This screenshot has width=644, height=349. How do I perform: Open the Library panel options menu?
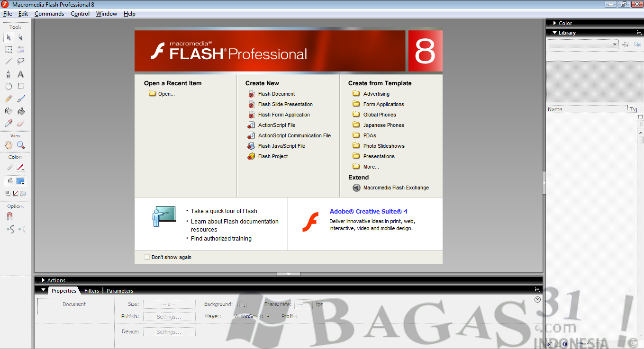639,33
